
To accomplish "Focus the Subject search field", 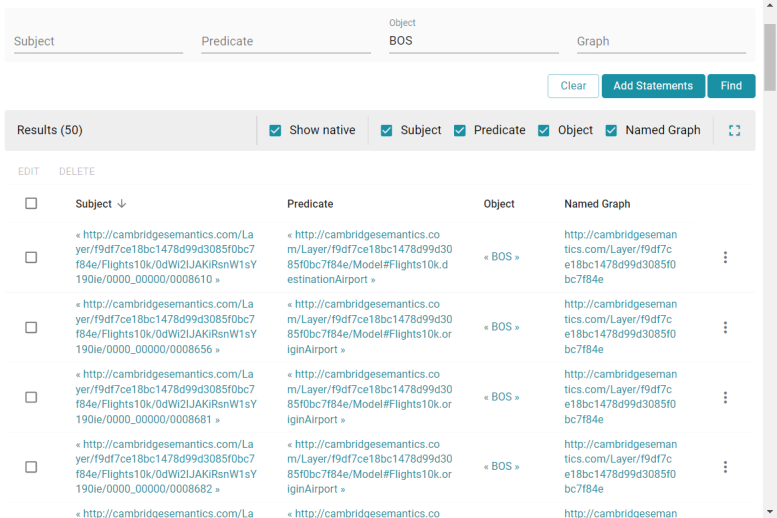I will [x=98, y=41].
